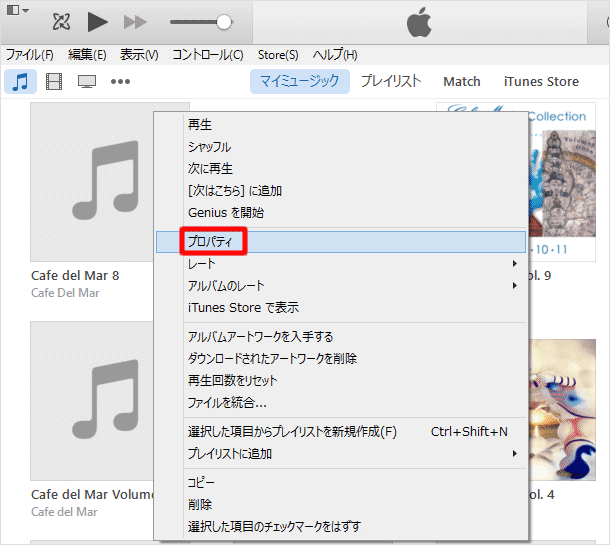Open the ファイル(F) menu
The width and height of the screenshot is (610, 545).
pyautogui.click(x=30, y=55)
